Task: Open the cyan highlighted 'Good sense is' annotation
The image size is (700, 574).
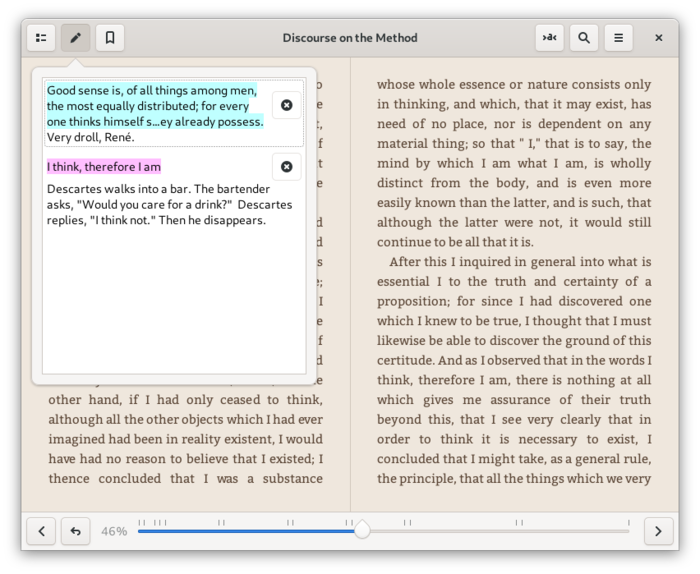Action: (155, 106)
